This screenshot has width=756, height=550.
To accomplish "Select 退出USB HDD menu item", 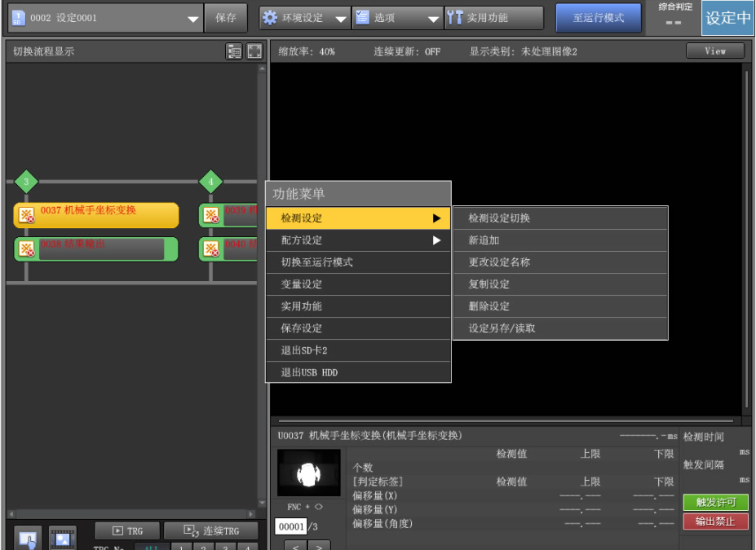I will click(358, 372).
